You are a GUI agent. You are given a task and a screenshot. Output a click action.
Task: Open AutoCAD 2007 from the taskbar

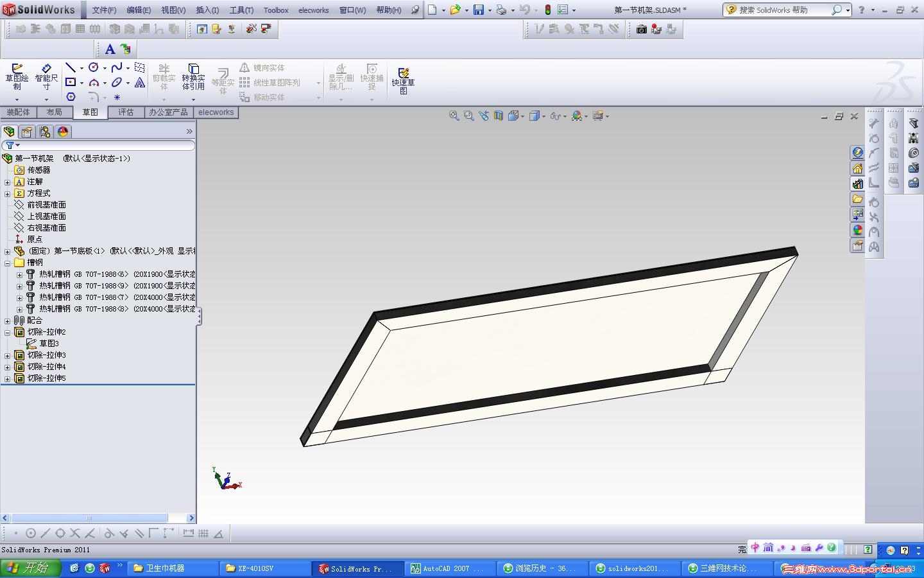pyautogui.click(x=452, y=568)
